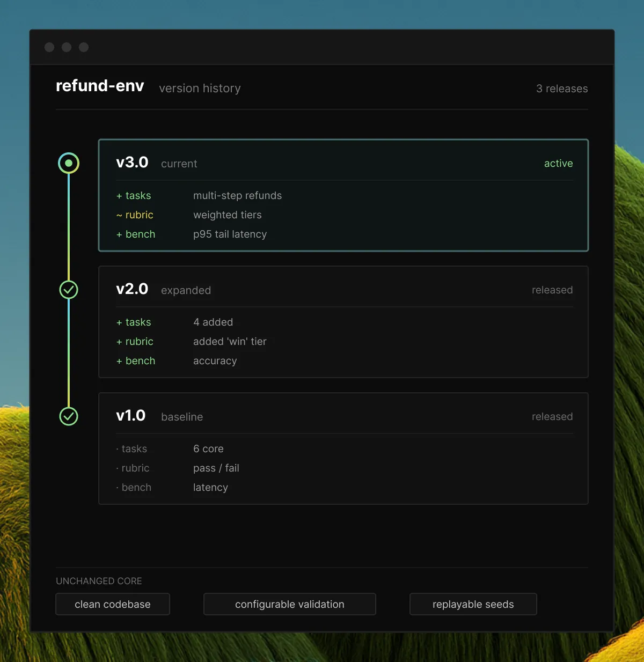Click '+ tasks' label in v2.0
Screen dimensions: 644x662
[x=134, y=322]
